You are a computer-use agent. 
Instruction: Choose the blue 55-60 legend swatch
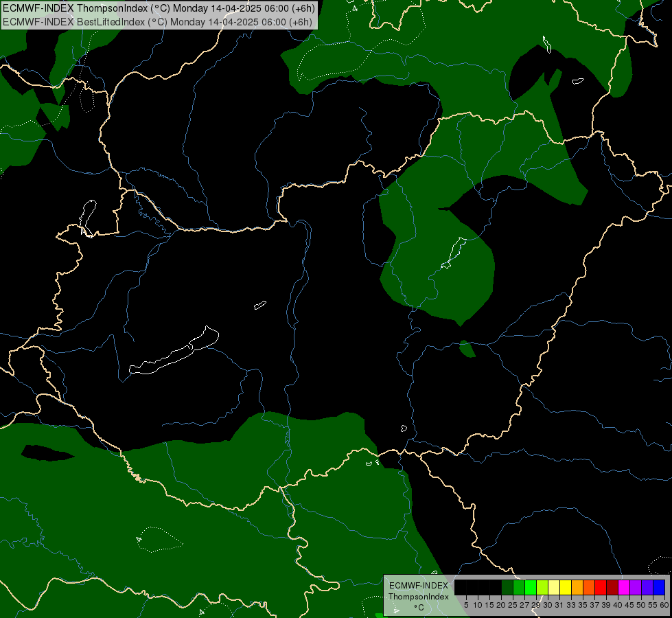click(x=659, y=587)
